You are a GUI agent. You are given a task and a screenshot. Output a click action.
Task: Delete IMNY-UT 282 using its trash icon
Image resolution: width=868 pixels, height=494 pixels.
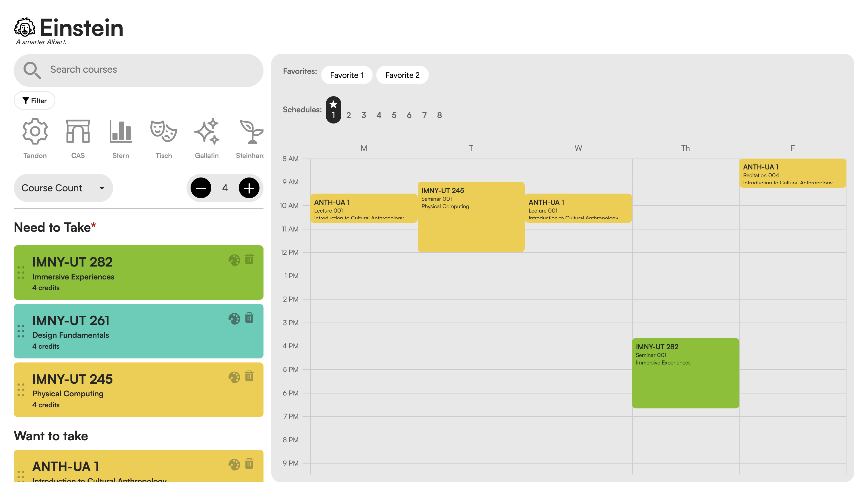point(249,260)
